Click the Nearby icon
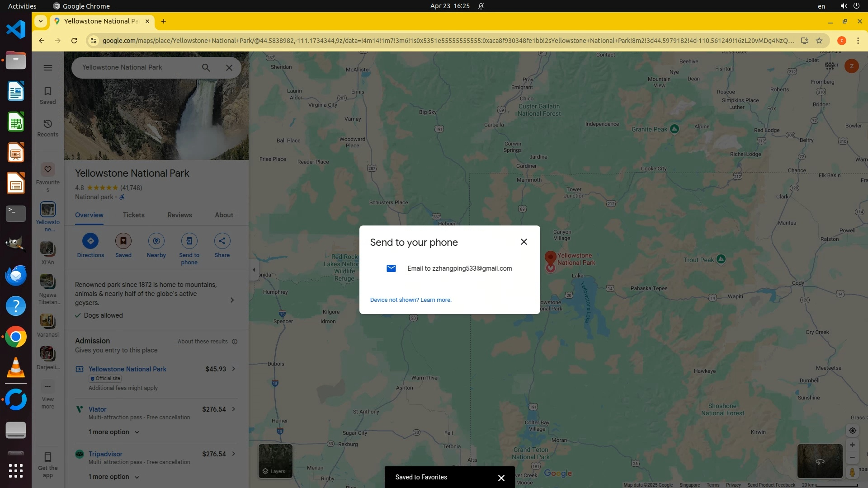 click(156, 241)
